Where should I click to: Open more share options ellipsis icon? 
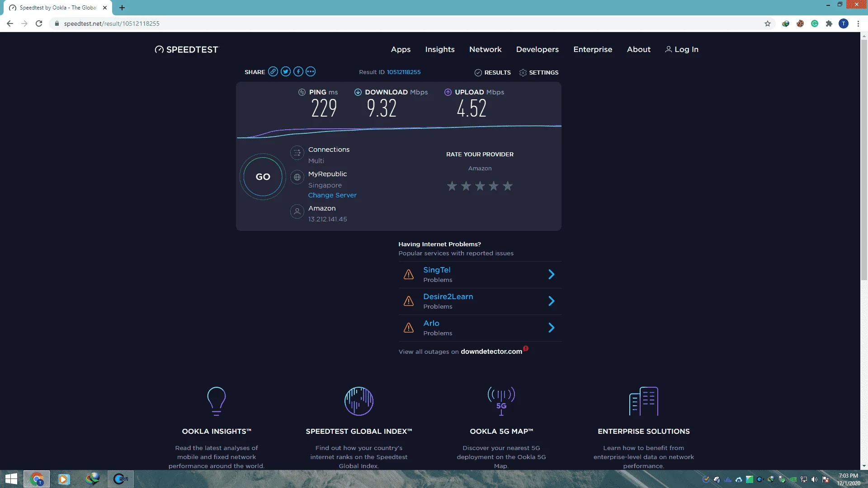pyautogui.click(x=311, y=72)
